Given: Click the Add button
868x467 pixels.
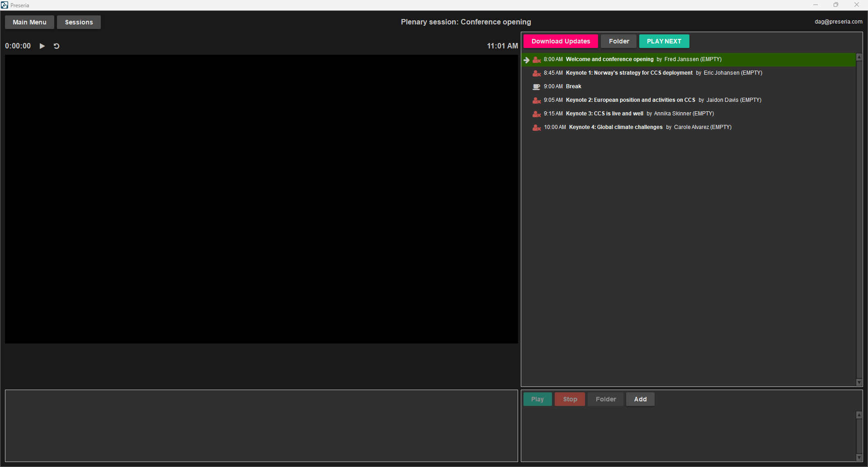Looking at the screenshot, I should tap(640, 399).
